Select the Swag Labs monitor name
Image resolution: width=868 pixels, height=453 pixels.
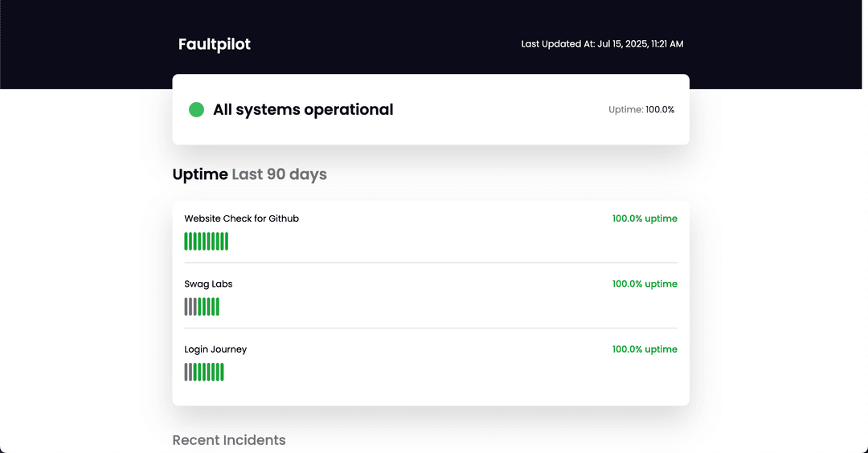pyautogui.click(x=208, y=284)
